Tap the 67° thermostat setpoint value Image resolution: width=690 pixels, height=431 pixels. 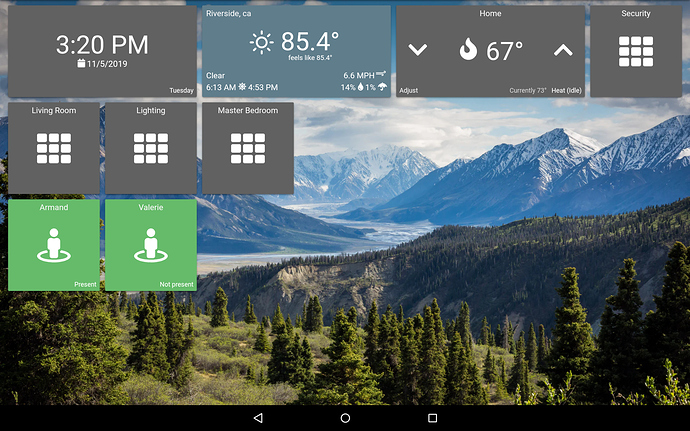505,51
